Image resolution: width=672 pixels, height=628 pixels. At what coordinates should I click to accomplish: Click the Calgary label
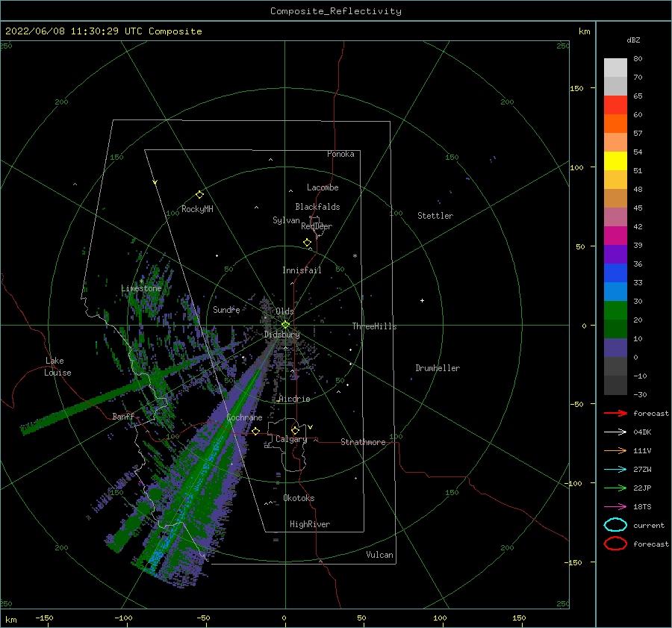point(291,439)
